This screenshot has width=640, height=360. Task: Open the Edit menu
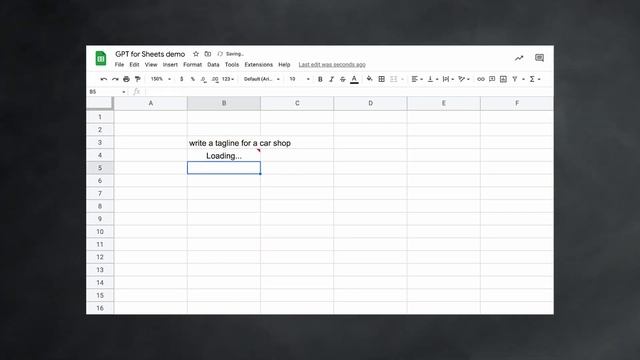click(x=134, y=64)
